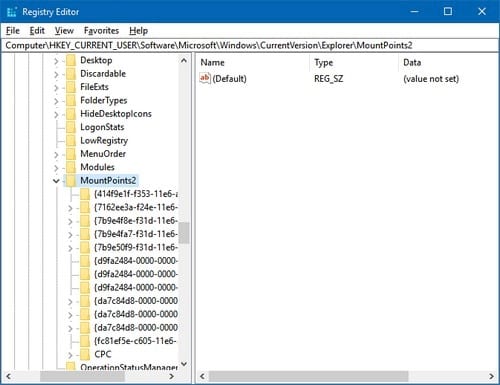
Task: Select the {414f9e1f-f353-11e6 subkey label
Action: pos(136,194)
